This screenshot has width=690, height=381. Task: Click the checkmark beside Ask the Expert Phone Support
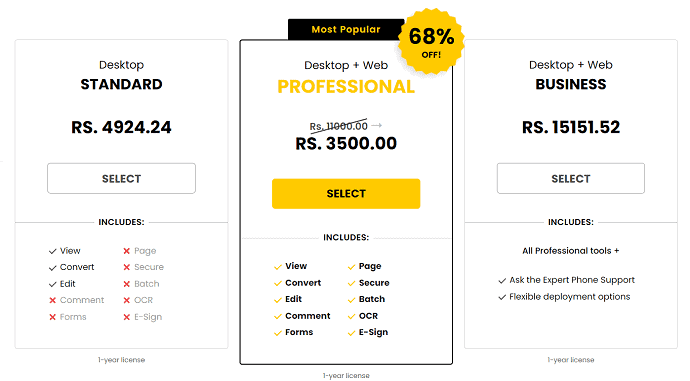click(502, 280)
